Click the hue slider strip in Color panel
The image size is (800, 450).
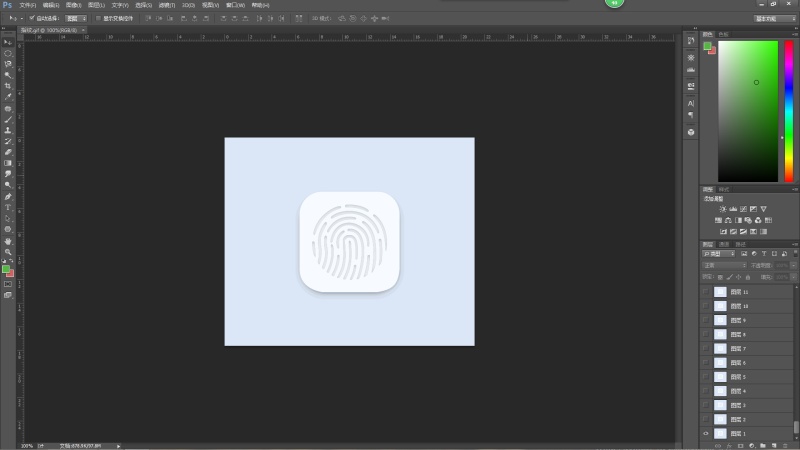coord(789,111)
